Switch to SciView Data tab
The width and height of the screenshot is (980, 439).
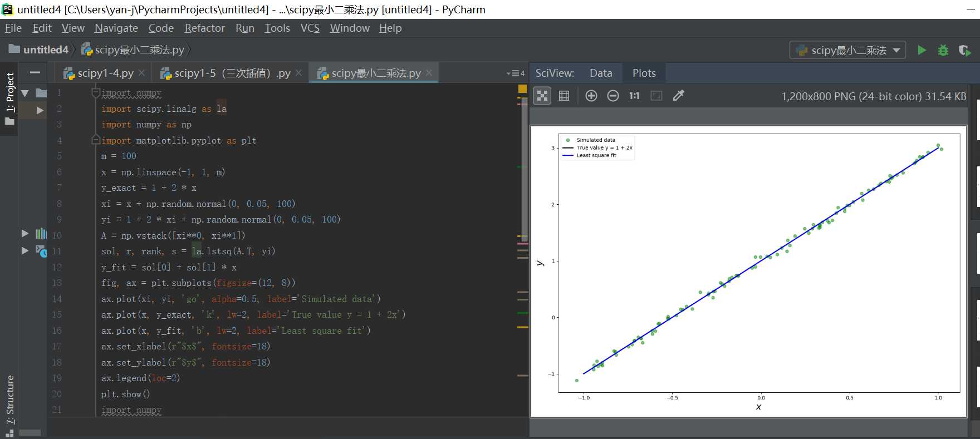[x=601, y=73]
